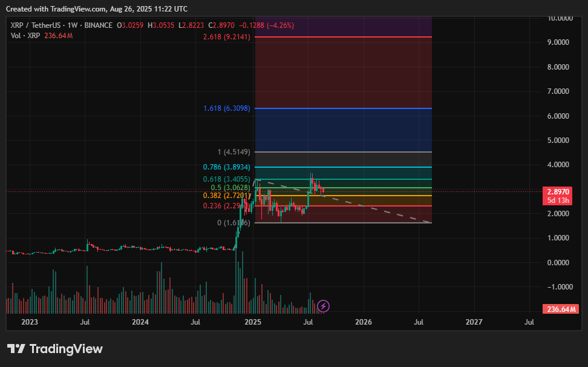The image size is (588, 367).
Task: Click the 1.618 (6.3098) blue Fibonacci label
Action: 227,108
